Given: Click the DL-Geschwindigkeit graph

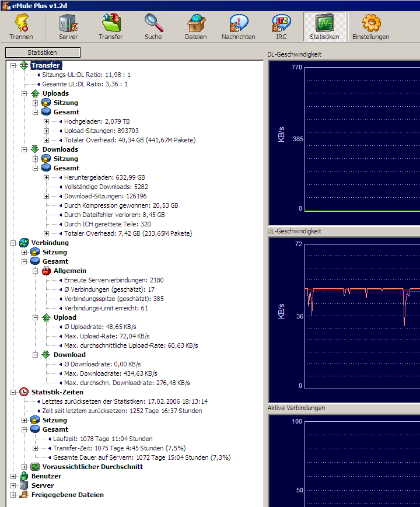Looking at the screenshot, I should [345, 143].
